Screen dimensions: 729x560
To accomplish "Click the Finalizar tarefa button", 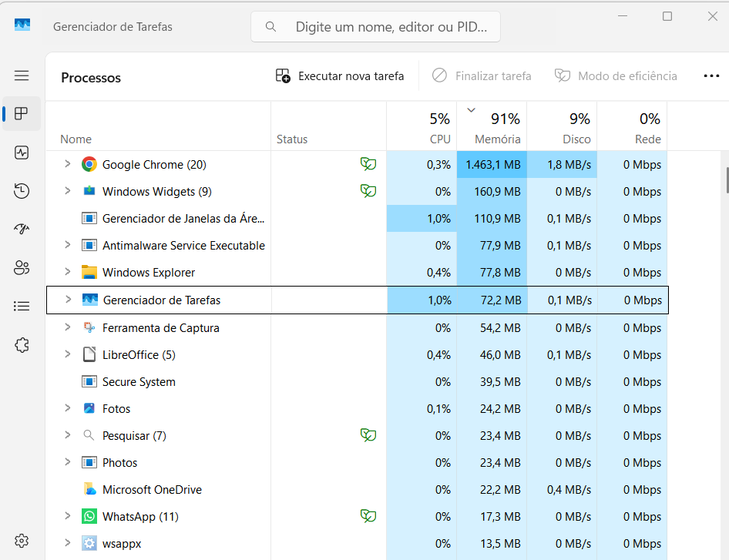I will 482,75.
